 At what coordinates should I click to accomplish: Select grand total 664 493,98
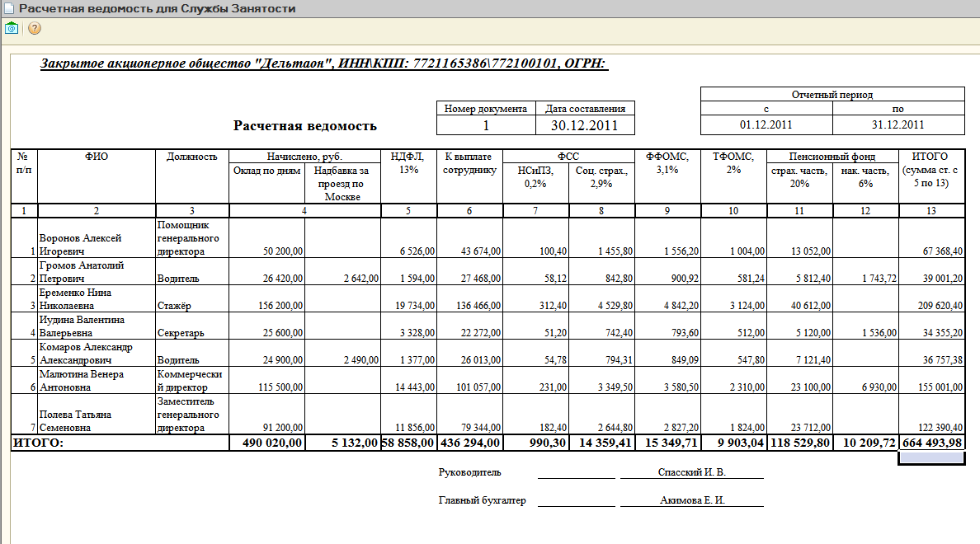point(932,443)
